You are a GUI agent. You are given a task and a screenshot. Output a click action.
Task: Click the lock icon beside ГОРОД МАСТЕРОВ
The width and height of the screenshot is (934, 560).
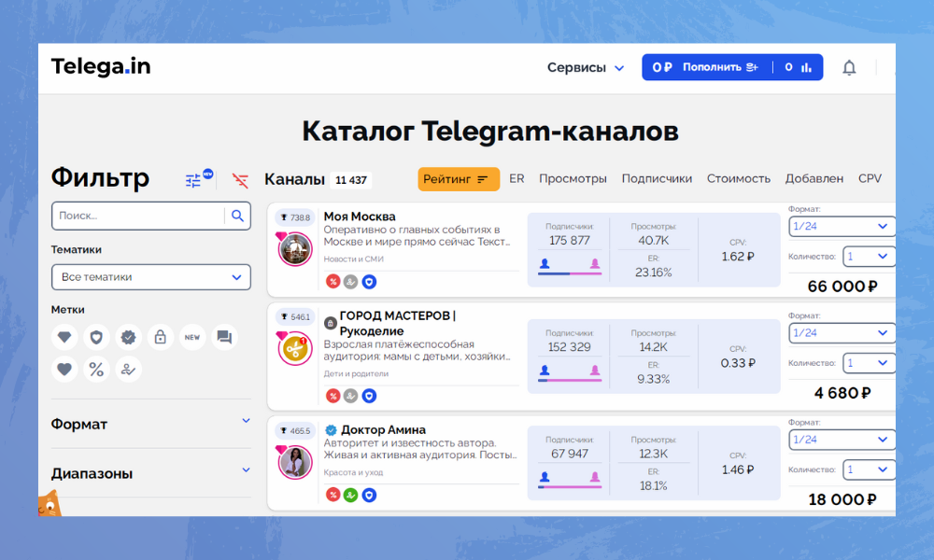point(330,323)
